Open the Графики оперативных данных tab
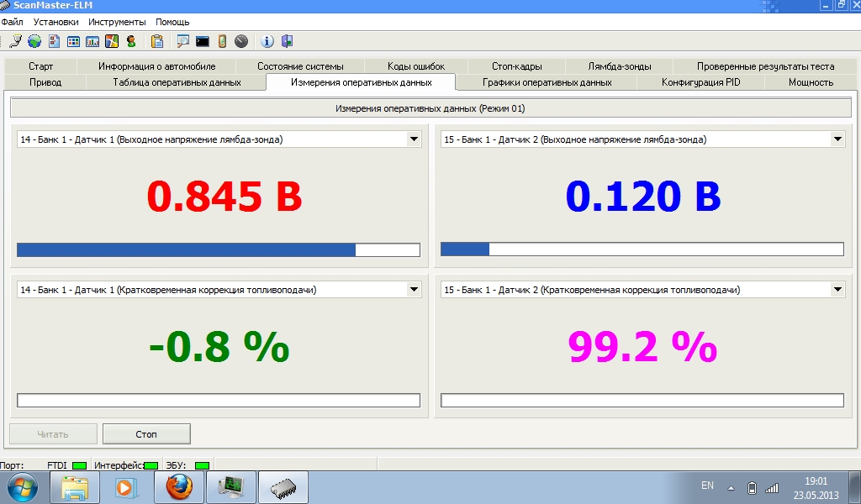The image size is (861, 504). click(x=547, y=82)
